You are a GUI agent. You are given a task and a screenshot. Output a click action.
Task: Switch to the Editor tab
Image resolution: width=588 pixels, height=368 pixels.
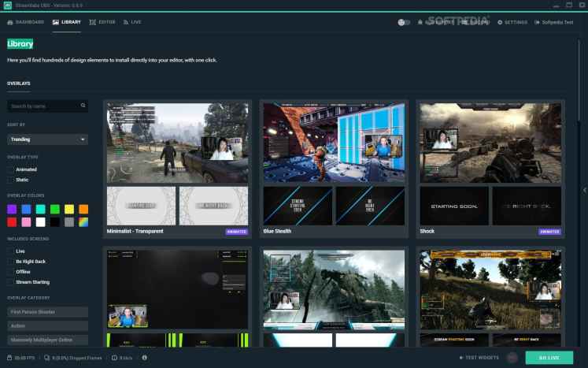[102, 22]
